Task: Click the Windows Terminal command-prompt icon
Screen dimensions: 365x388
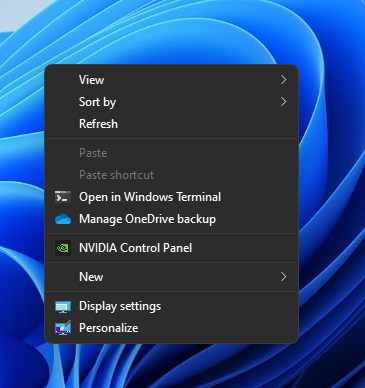Action: click(x=63, y=197)
